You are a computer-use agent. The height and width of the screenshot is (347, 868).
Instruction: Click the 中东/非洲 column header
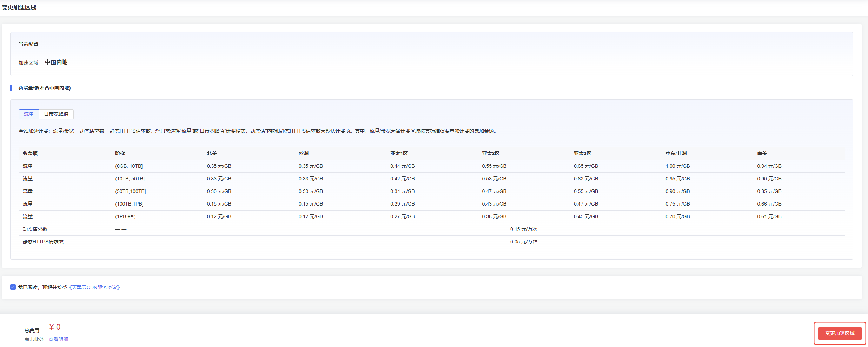tap(675, 153)
